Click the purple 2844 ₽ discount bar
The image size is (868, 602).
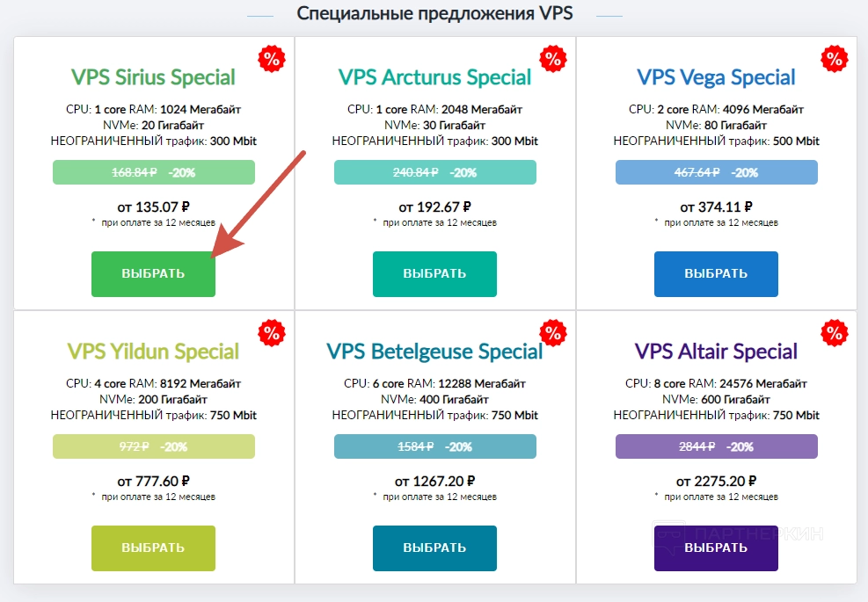[716, 446]
